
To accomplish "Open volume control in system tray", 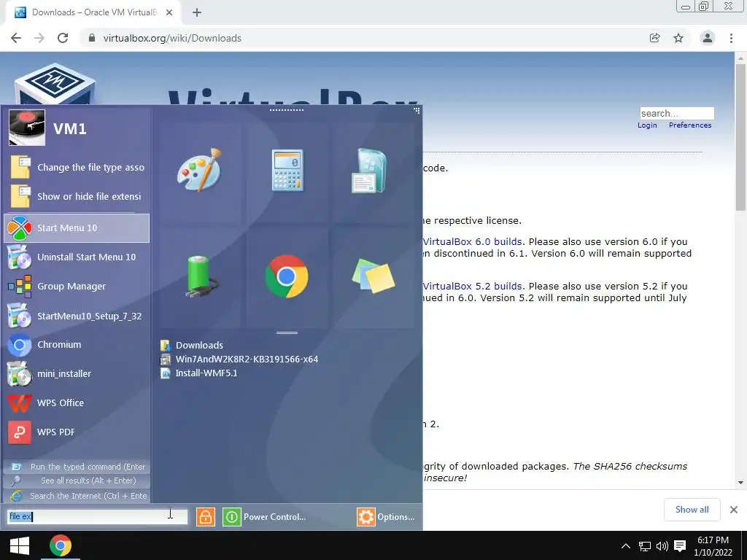I will click(x=662, y=546).
